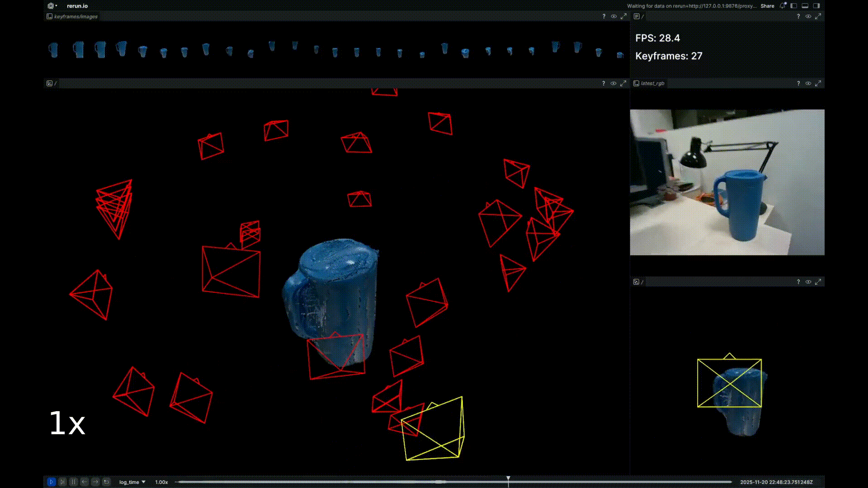
Task: Toggle the bottom time panel
Action: tap(805, 6)
